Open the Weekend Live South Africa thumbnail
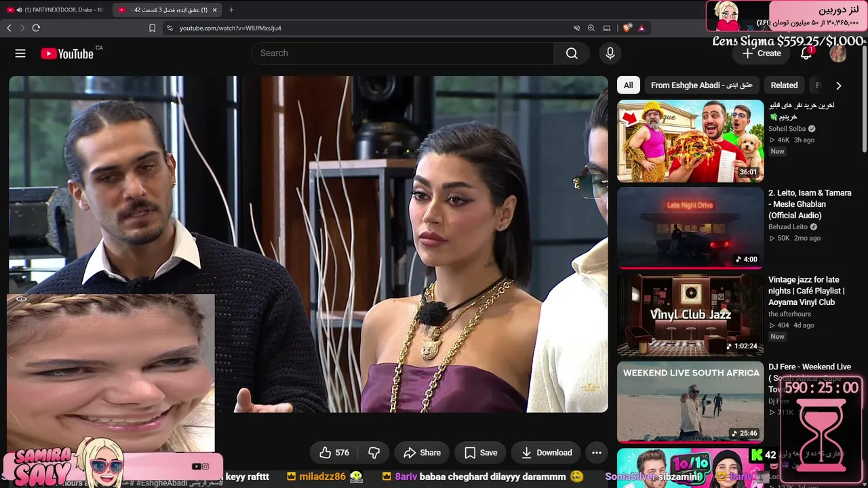Viewport: 868px width, 488px height. 690,402
